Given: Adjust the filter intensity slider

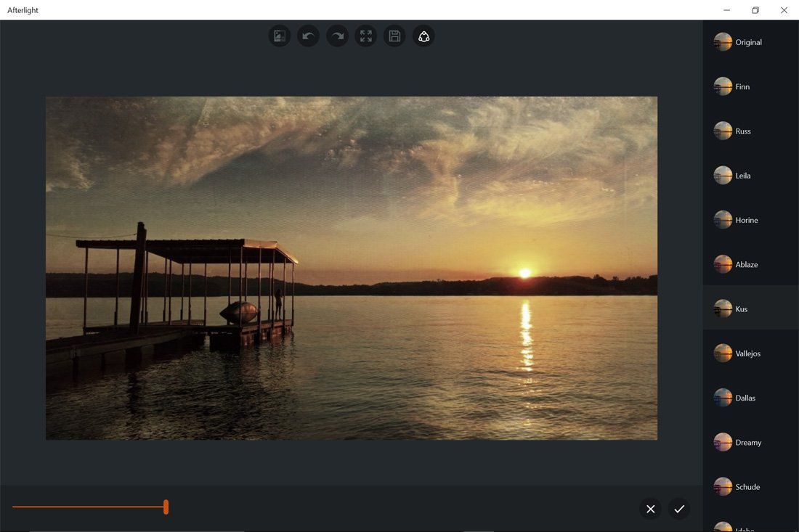Looking at the screenshot, I should [x=166, y=507].
